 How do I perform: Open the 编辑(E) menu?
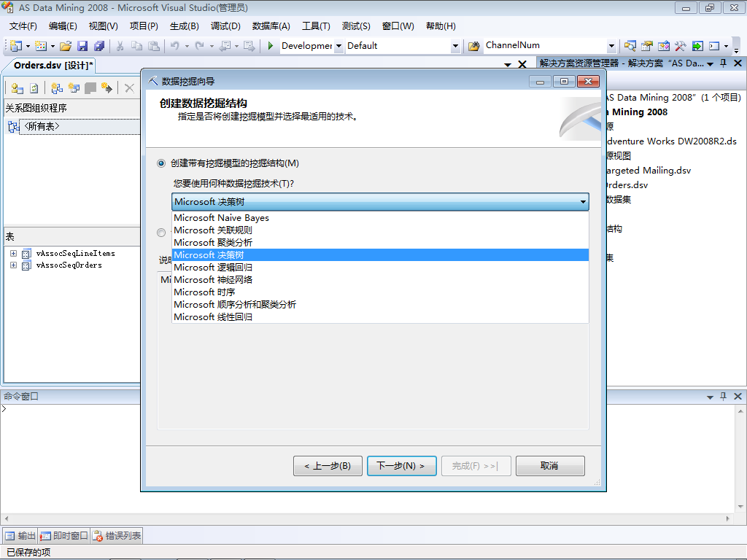tap(63, 26)
